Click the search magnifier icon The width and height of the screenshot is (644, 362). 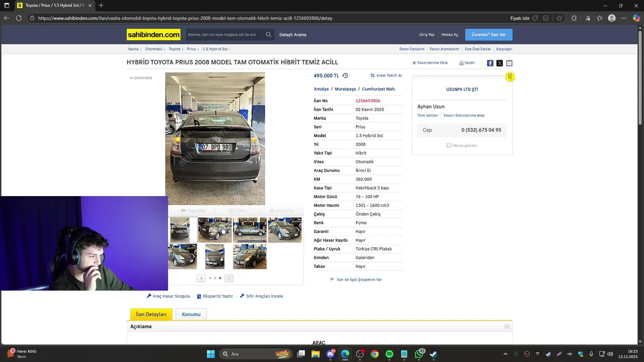(x=269, y=35)
